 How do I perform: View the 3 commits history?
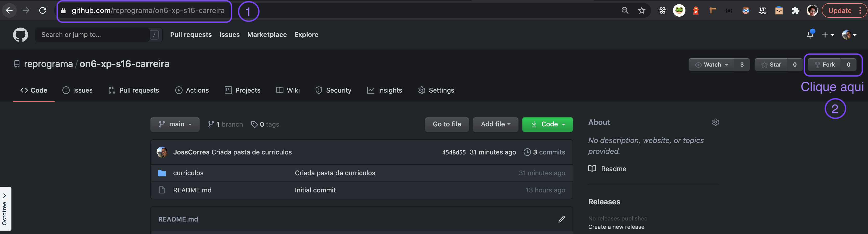545,152
